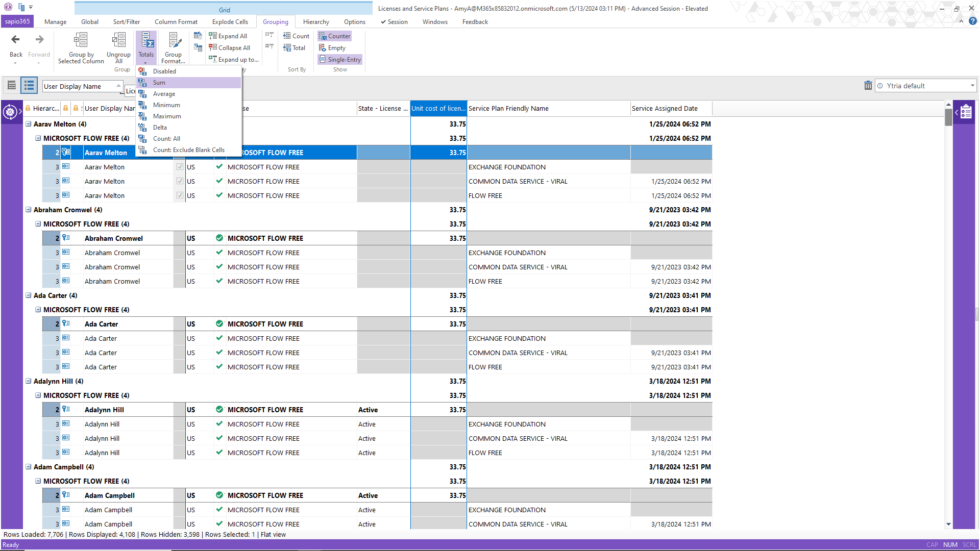Open the Manage ribbon tab
The height and width of the screenshot is (551, 980).
point(55,22)
